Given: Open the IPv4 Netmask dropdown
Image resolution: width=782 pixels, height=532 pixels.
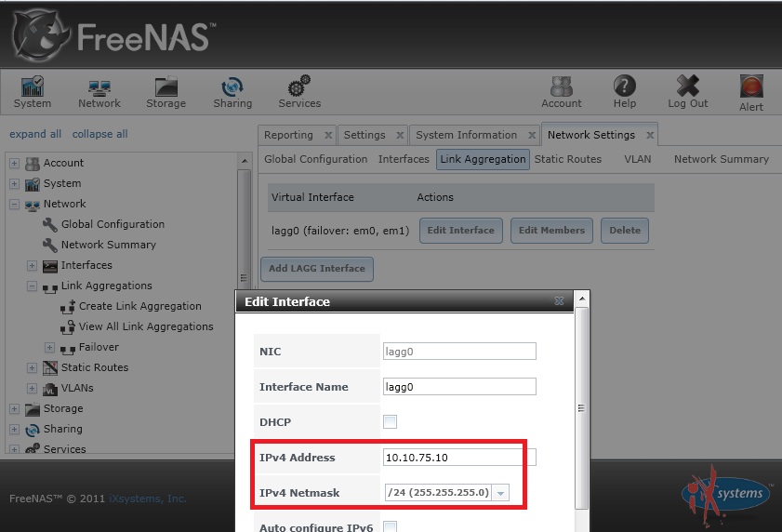Looking at the screenshot, I should coord(500,493).
